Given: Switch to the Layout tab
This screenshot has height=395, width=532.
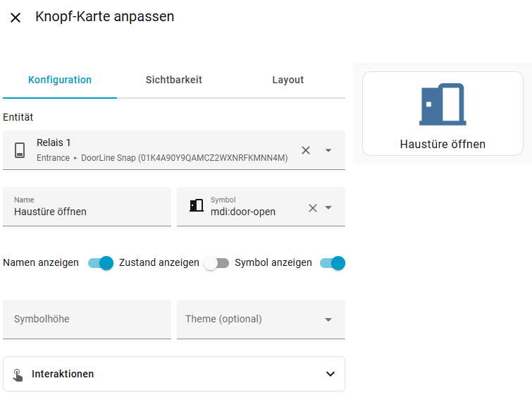Looking at the screenshot, I should (x=287, y=80).
